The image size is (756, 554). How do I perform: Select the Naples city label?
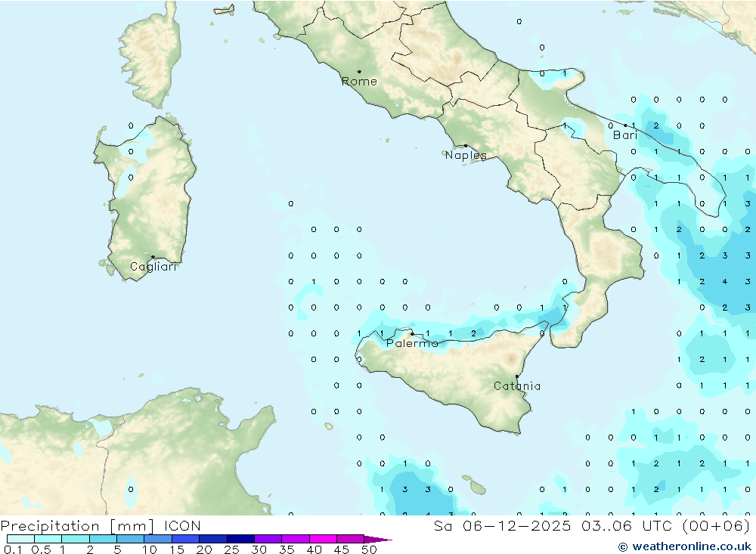pos(466,155)
